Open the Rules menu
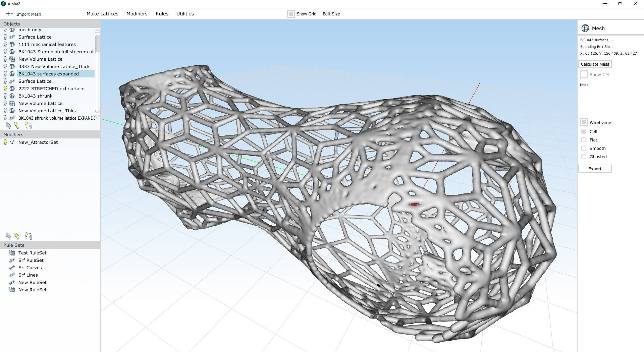The height and width of the screenshot is (352, 644). 162,14
